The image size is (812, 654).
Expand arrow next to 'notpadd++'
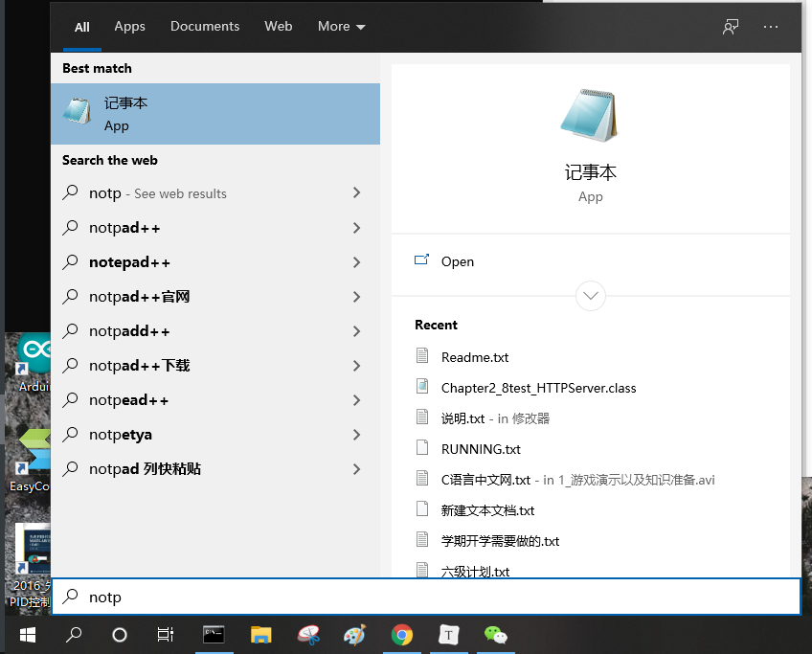(356, 331)
